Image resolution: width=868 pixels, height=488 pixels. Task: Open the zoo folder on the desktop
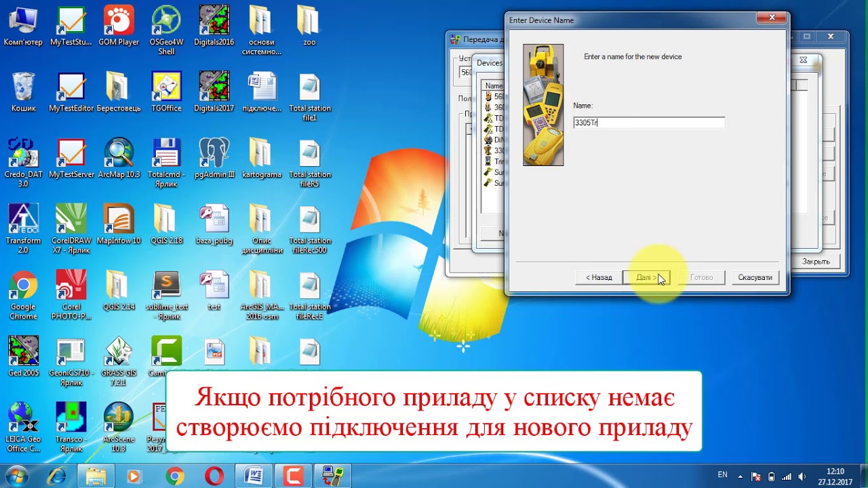[309, 26]
